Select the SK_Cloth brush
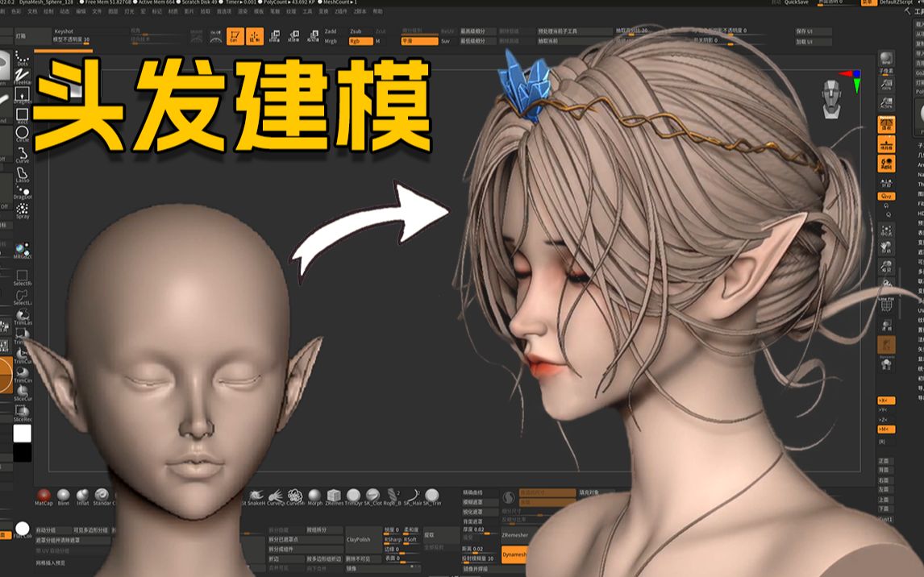The image size is (924, 577). coord(373,496)
